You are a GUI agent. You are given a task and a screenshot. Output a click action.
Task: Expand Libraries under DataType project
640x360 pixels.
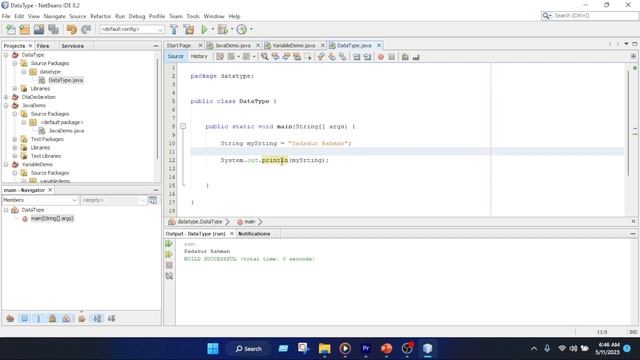[15, 89]
